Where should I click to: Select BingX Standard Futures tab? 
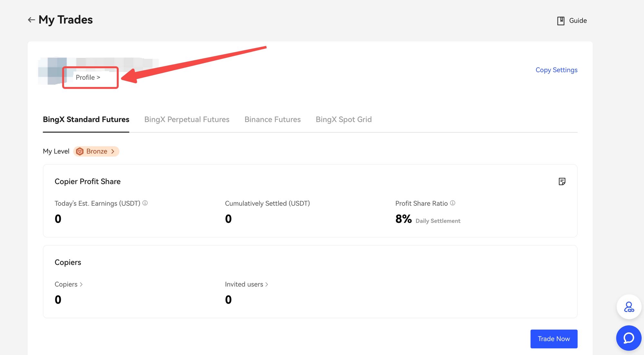(86, 119)
